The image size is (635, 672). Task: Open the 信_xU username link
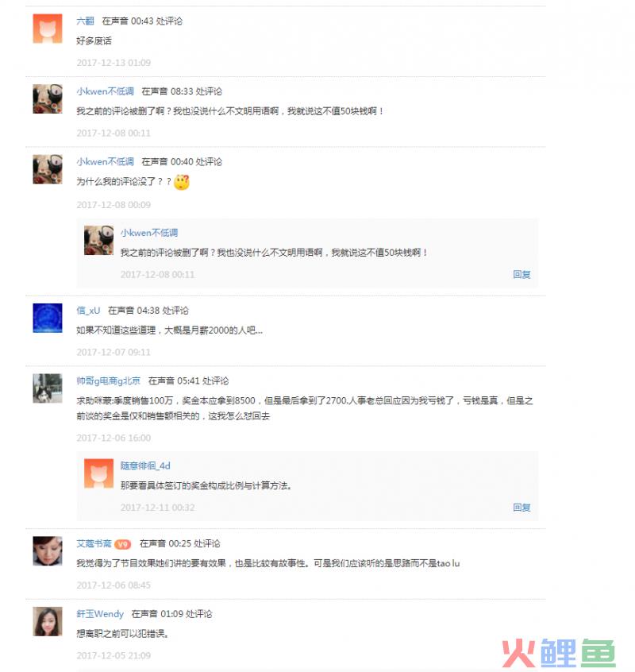click(x=88, y=311)
